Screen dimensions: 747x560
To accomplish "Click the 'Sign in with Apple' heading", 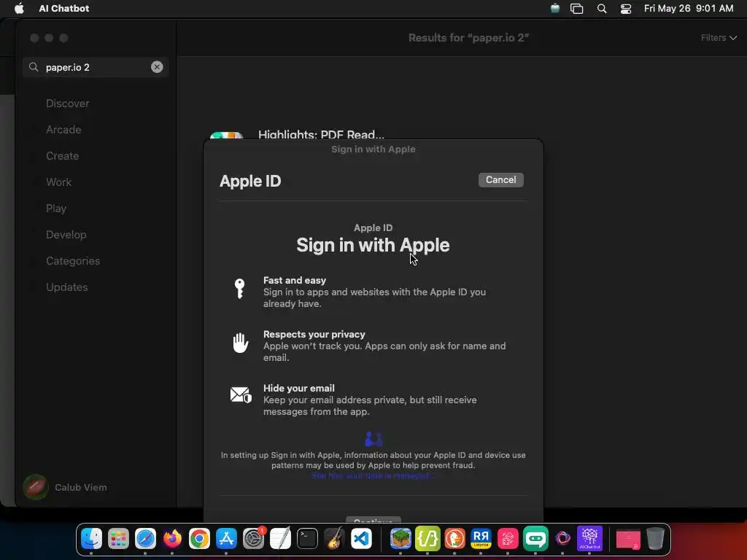I will coord(373,245).
